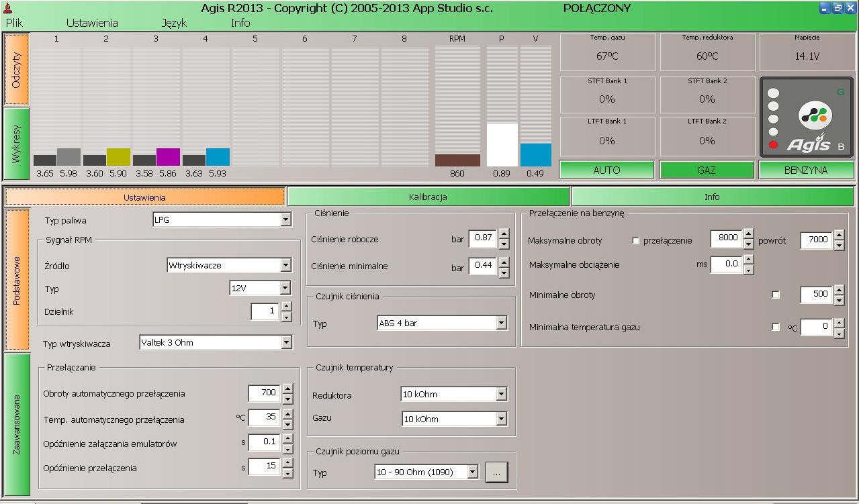Decrease the Dzielnik value with down arrow
859x504 pixels.
tap(287, 316)
